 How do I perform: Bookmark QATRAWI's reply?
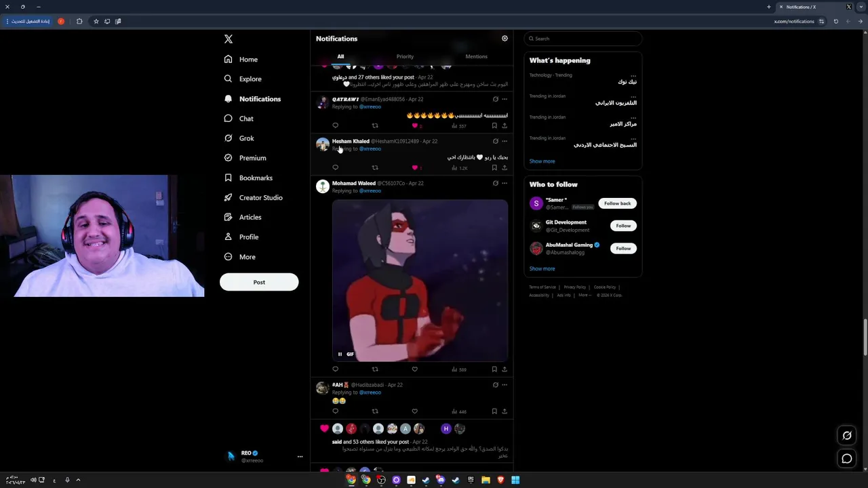point(494,125)
